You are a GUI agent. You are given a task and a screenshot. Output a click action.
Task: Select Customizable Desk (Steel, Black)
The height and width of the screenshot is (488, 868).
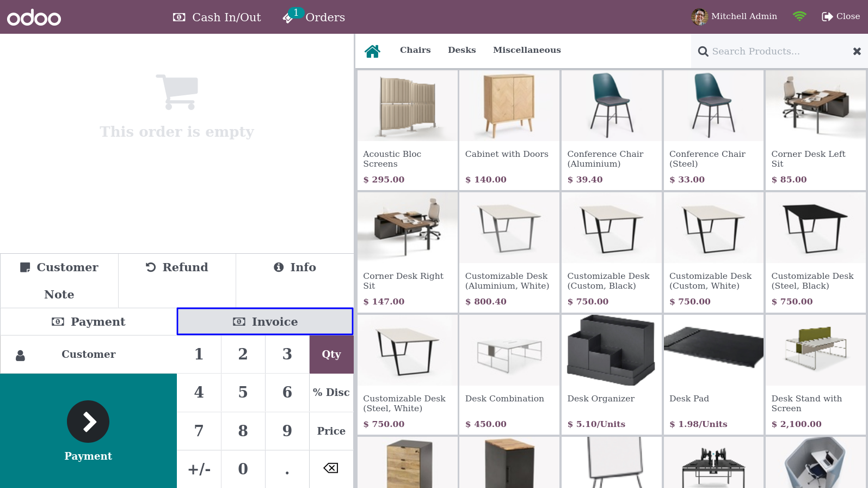(x=816, y=252)
